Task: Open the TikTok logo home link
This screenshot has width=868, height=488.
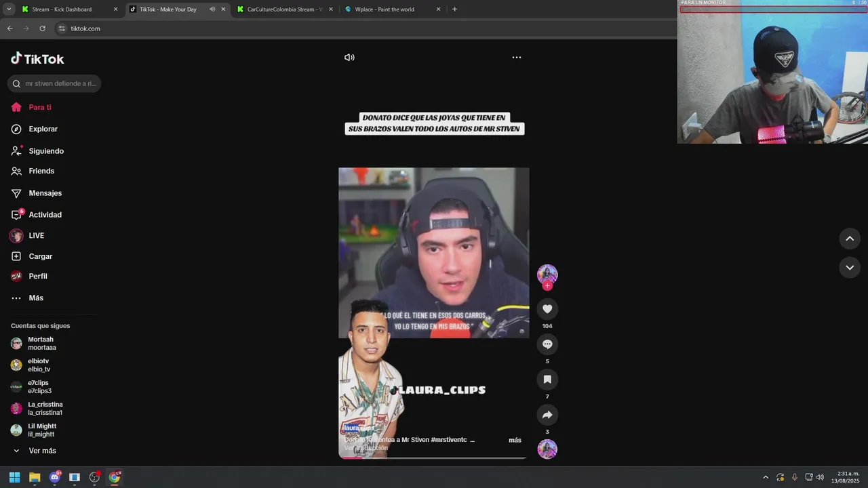Action: [37, 59]
